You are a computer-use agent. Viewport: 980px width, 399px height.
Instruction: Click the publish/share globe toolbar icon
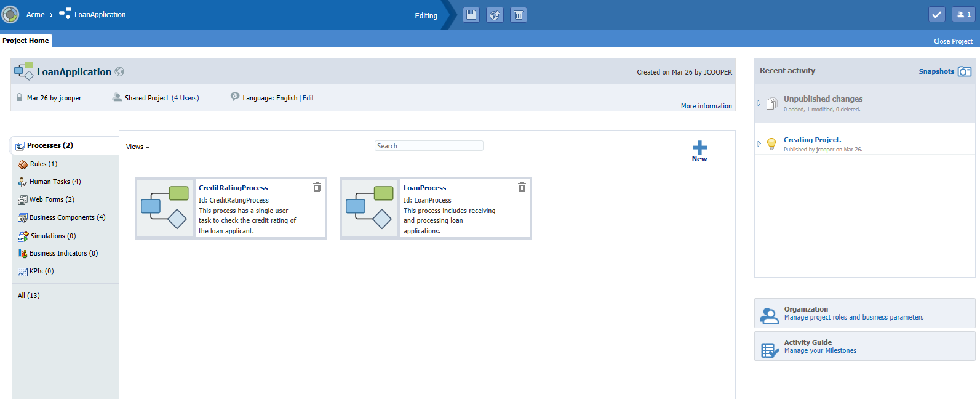(495, 15)
